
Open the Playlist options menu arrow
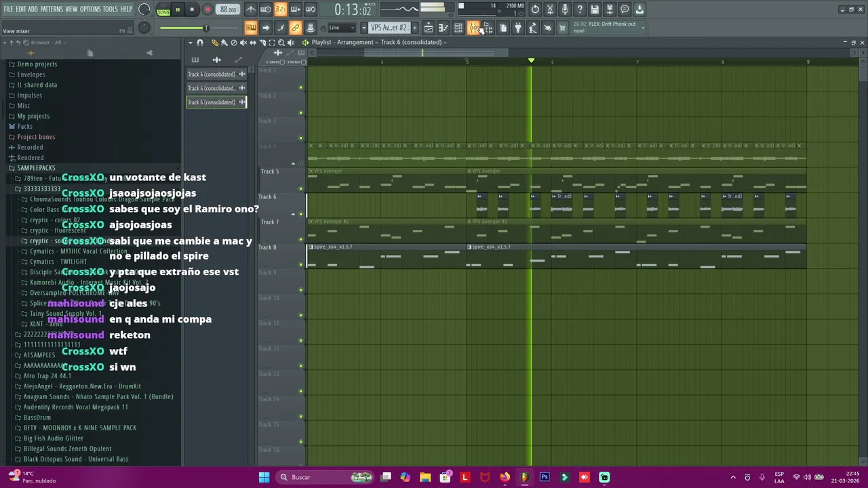(191, 43)
